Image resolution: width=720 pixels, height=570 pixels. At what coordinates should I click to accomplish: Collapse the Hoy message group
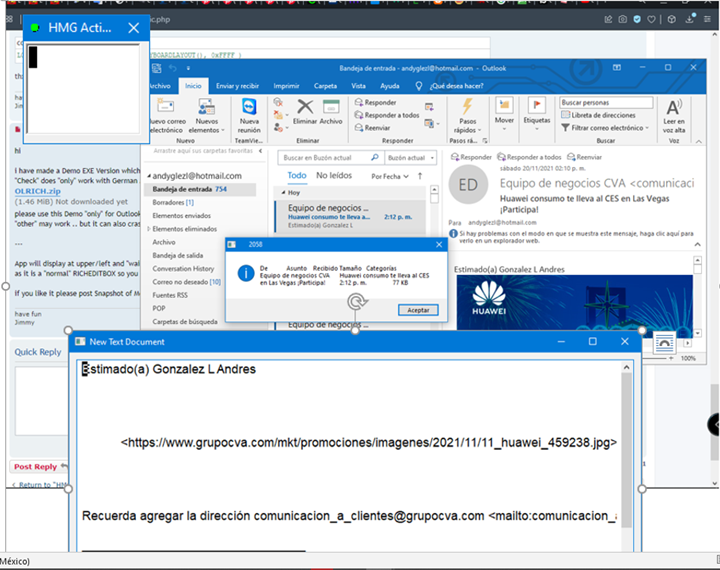point(283,192)
